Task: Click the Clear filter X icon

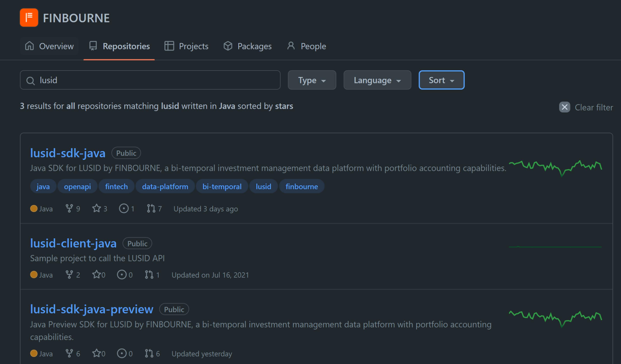Action: coord(564,107)
